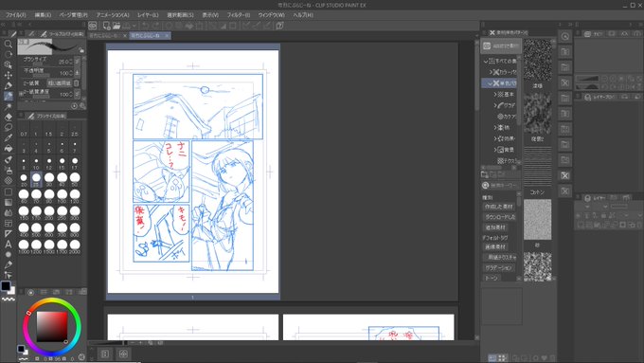Open the Page Management menu
The image size is (644, 363).
(x=74, y=15)
